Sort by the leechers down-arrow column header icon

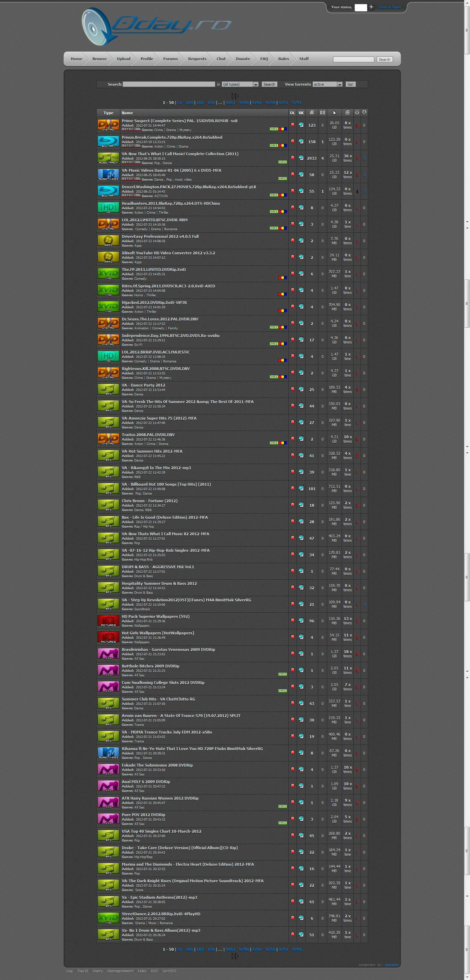tap(364, 112)
